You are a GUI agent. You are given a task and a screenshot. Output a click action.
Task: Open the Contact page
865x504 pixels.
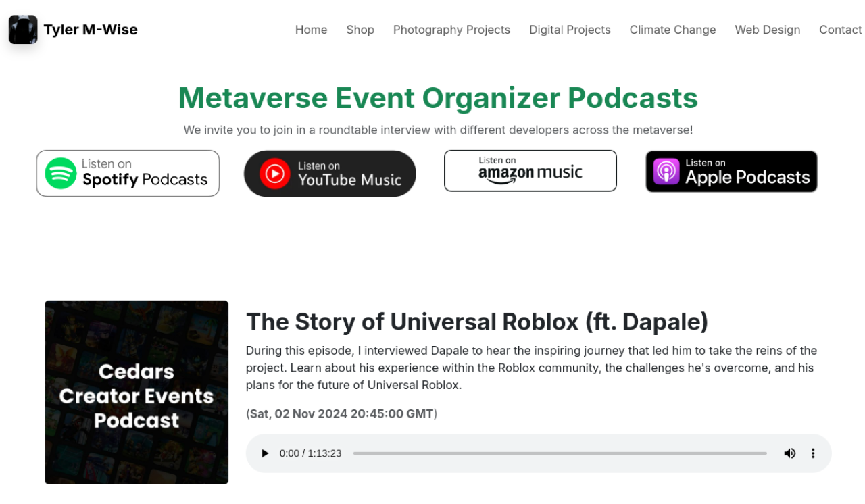click(841, 30)
